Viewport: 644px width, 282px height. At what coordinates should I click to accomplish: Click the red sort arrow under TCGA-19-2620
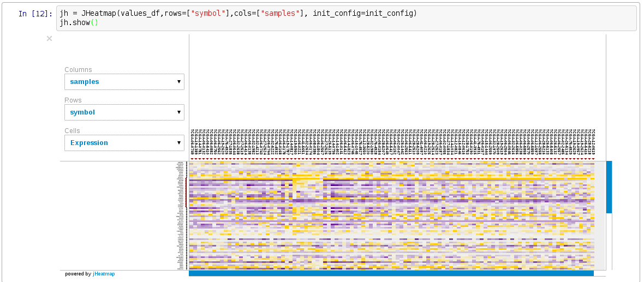(x=223, y=159)
